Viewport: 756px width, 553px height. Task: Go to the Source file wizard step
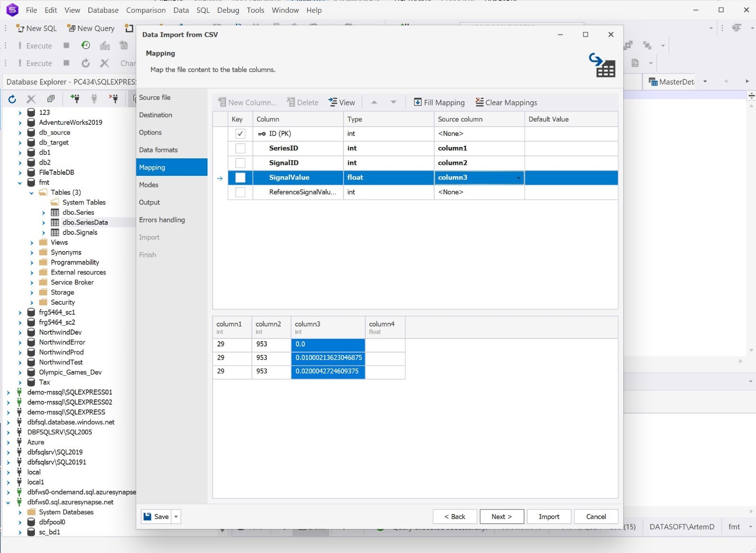(x=172, y=97)
